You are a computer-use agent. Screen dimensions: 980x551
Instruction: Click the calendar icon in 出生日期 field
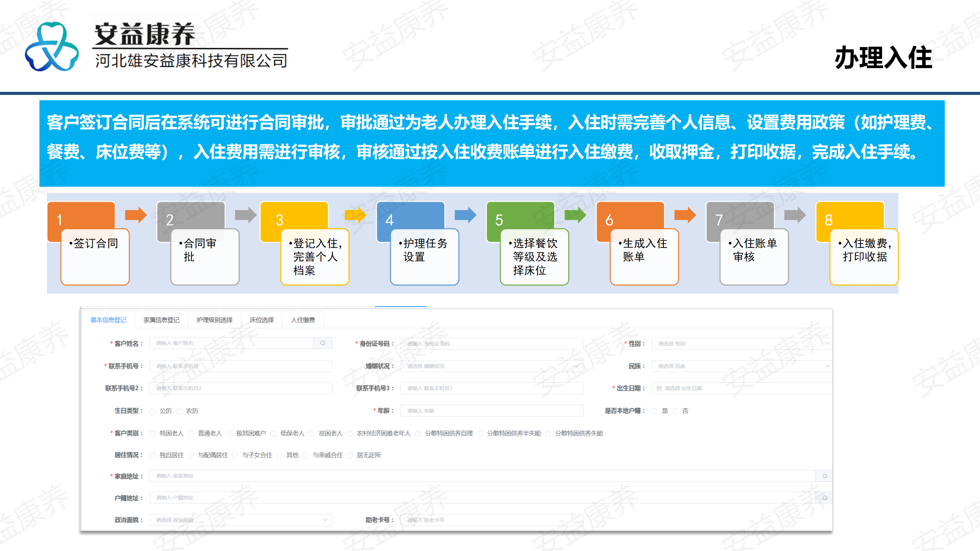coord(659,388)
